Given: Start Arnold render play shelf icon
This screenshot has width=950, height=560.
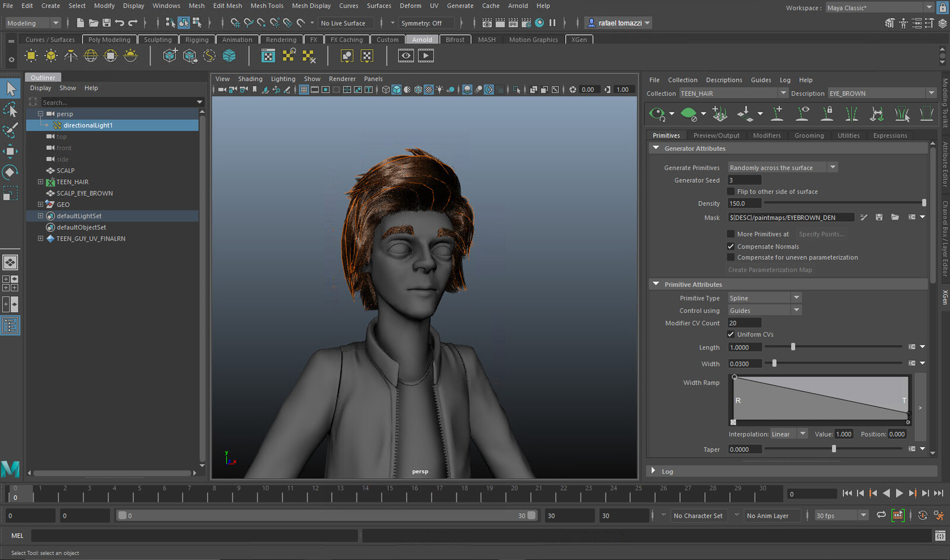Looking at the screenshot, I should point(426,56).
